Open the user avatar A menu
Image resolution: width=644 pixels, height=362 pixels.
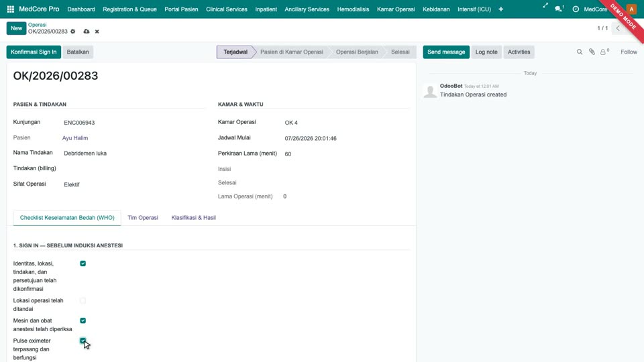click(x=631, y=9)
